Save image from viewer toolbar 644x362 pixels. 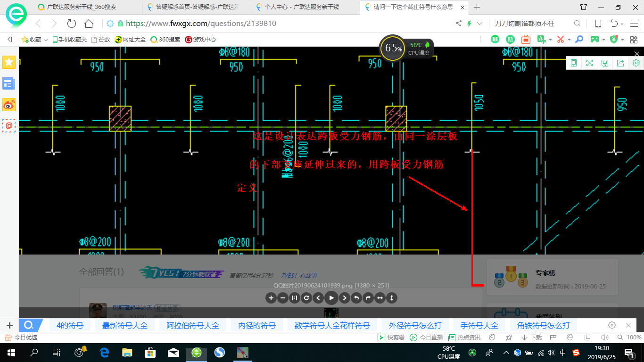coord(605,63)
